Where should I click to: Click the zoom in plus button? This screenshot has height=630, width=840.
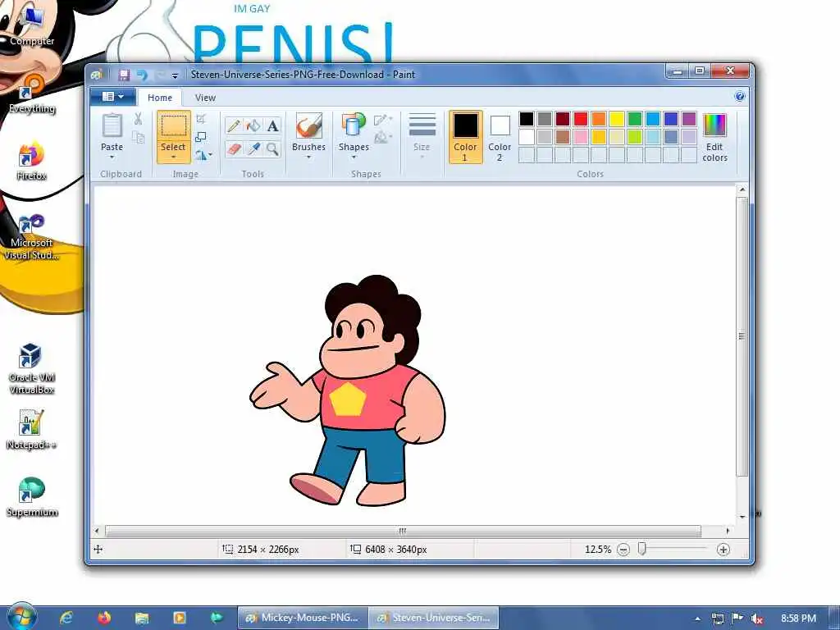(724, 550)
